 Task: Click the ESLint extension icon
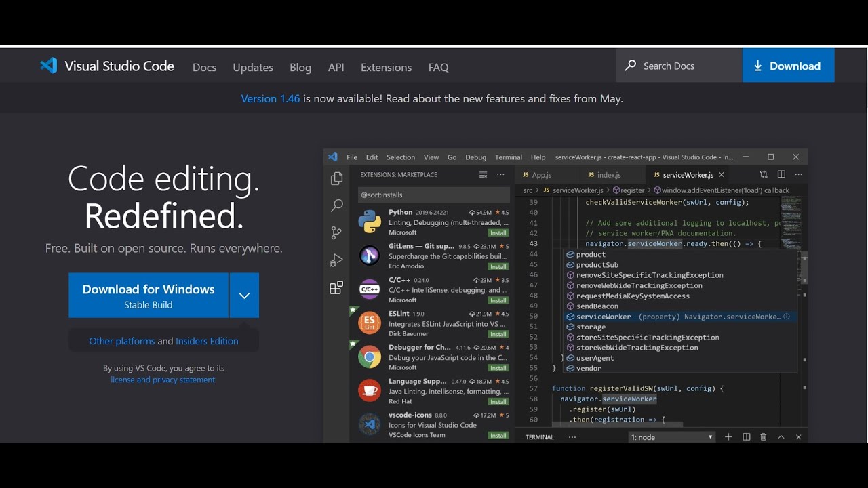click(370, 323)
